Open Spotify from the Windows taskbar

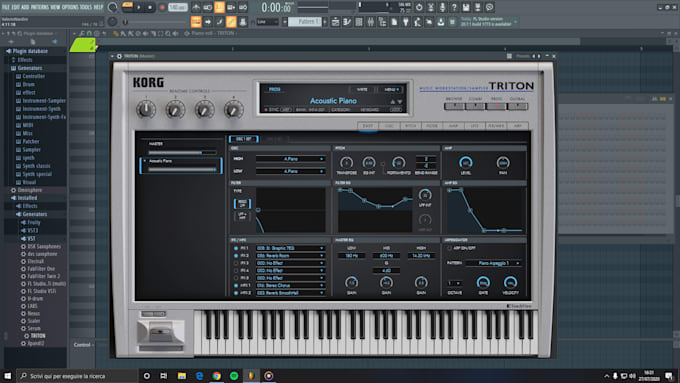pyautogui.click(x=234, y=376)
